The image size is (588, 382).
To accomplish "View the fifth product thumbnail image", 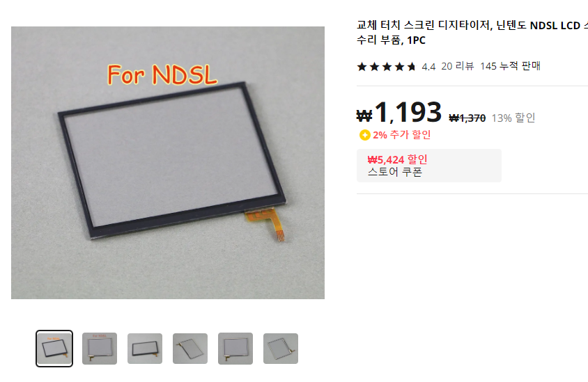I will pyautogui.click(x=235, y=349).
